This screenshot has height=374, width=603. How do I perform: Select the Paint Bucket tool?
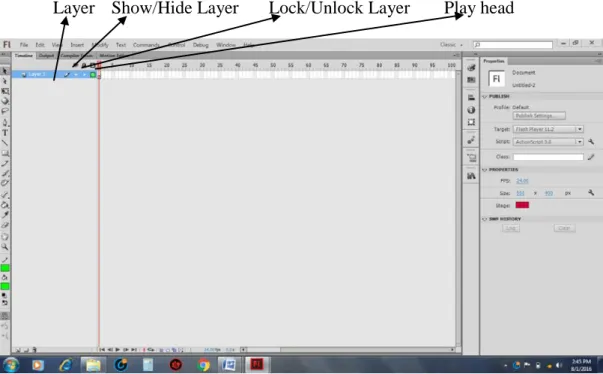5,205
